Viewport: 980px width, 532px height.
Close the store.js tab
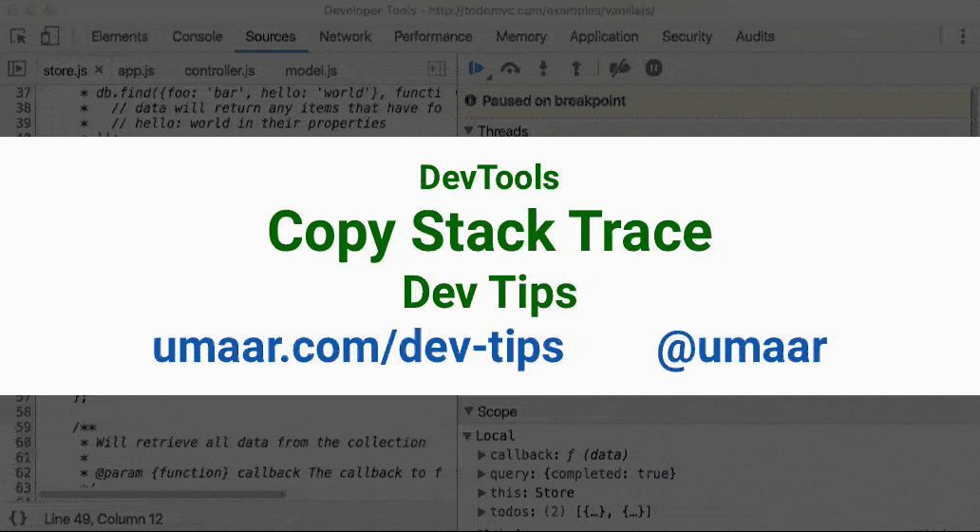point(99,70)
